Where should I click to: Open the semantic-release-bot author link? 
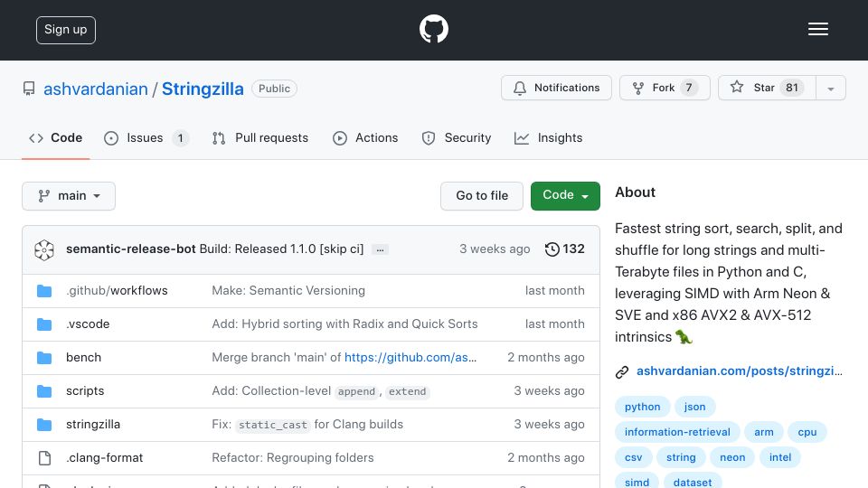(130, 249)
